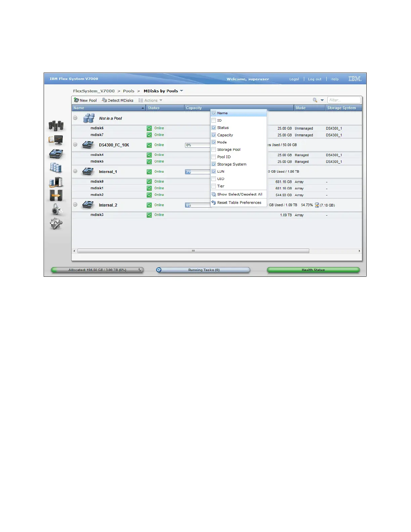The height and width of the screenshot is (532, 411).
Task: Uncheck the Storage System column checkbox
Action: (x=214, y=164)
